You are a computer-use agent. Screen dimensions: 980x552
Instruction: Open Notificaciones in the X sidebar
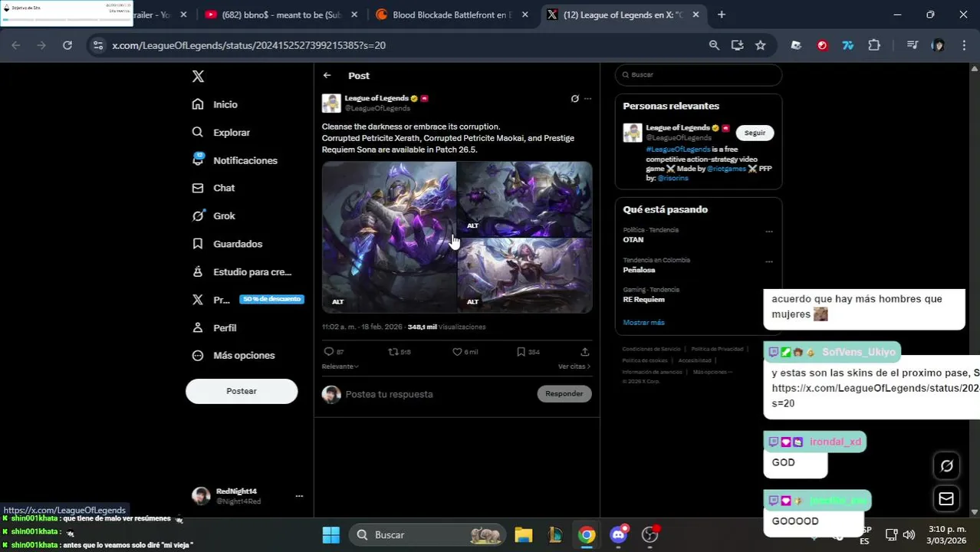(235, 160)
